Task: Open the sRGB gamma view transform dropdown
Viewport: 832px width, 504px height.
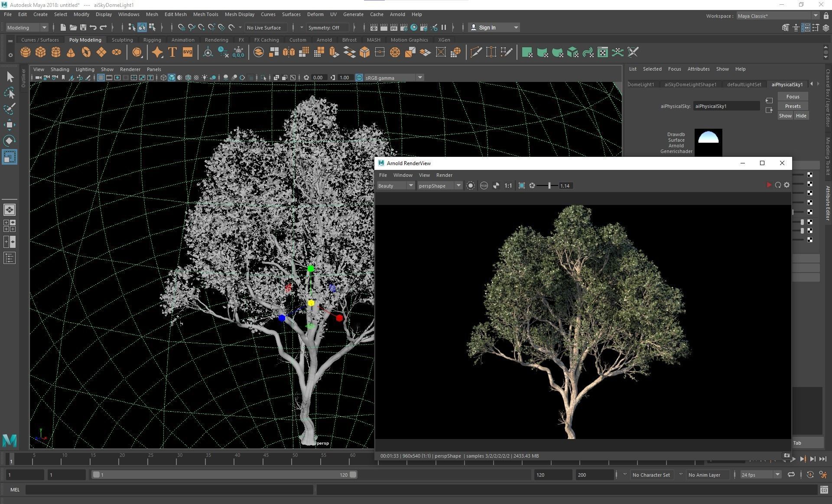Action: (394, 78)
